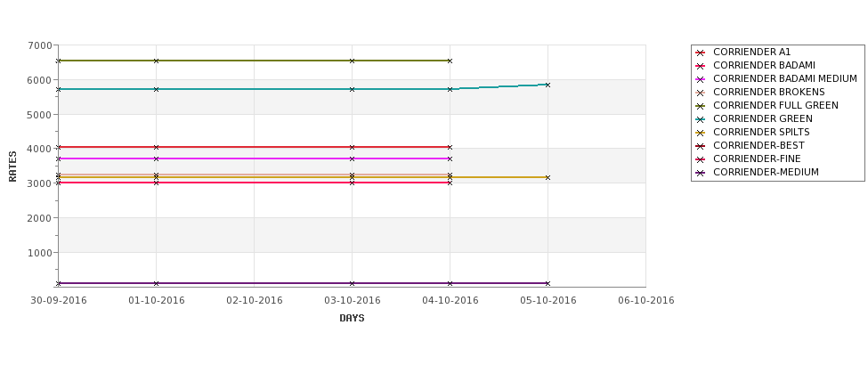This screenshot has width=868, height=382.
Task: Click the magenta line's point at 01-10-2016
Action: 156,158
